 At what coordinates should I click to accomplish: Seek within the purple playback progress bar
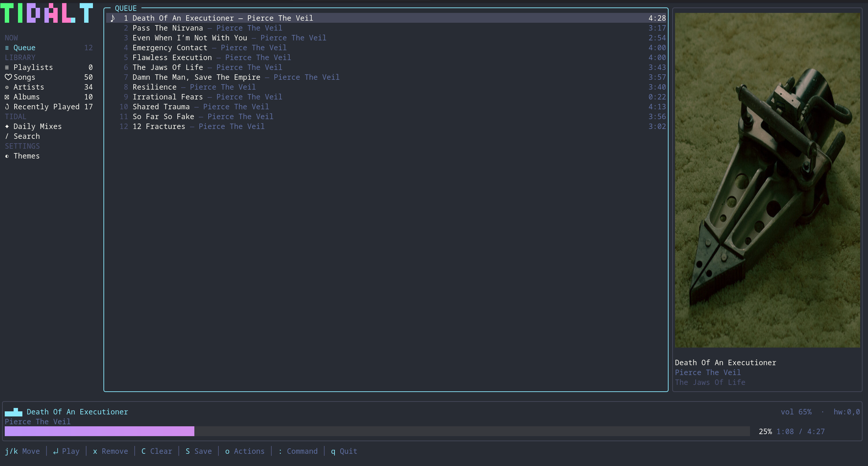[x=377, y=431]
